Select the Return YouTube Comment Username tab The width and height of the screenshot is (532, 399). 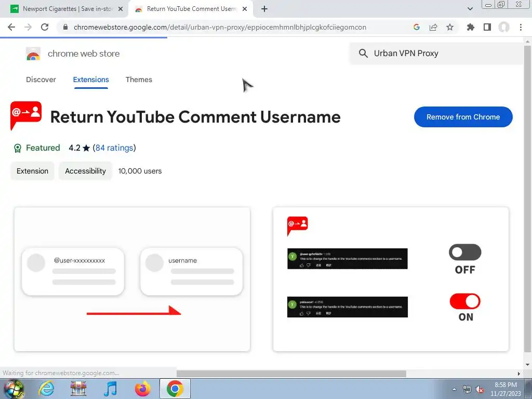(x=191, y=9)
